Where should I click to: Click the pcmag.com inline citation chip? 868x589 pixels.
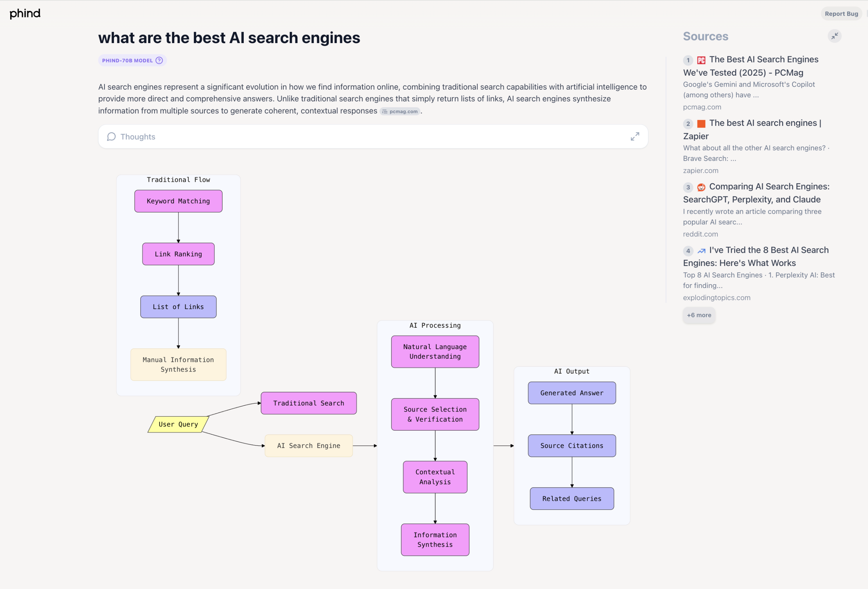[400, 111]
